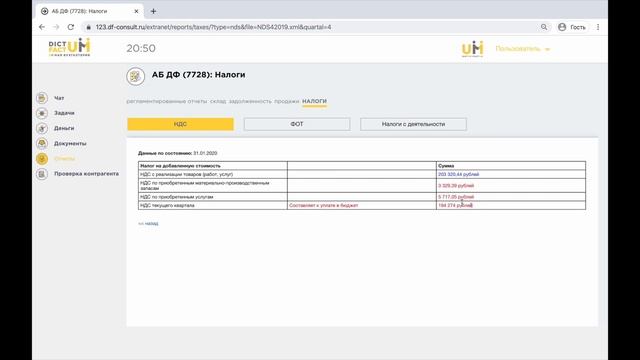Screen dimensions: 640x360
Task: Click the browser zoom search icon
Action: click(544, 27)
